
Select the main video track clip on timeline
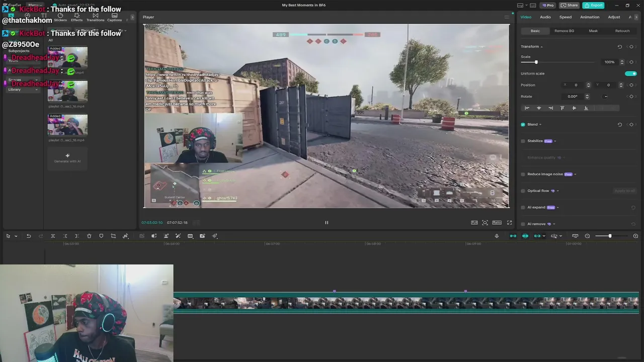tap(406, 303)
